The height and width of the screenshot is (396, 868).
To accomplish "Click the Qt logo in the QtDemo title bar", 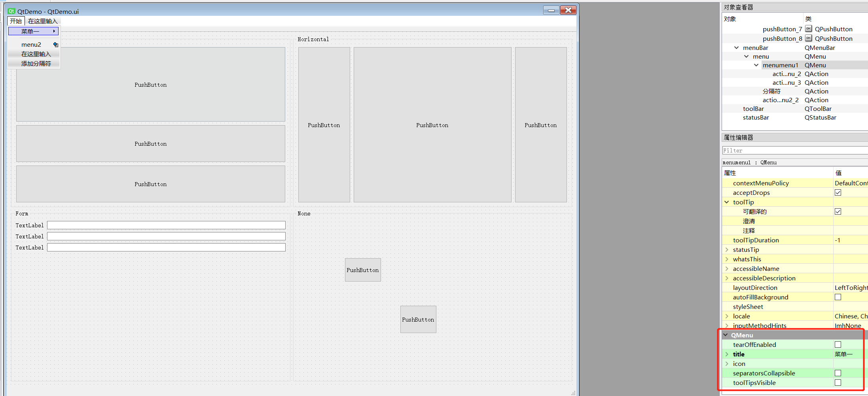I will 11,11.
